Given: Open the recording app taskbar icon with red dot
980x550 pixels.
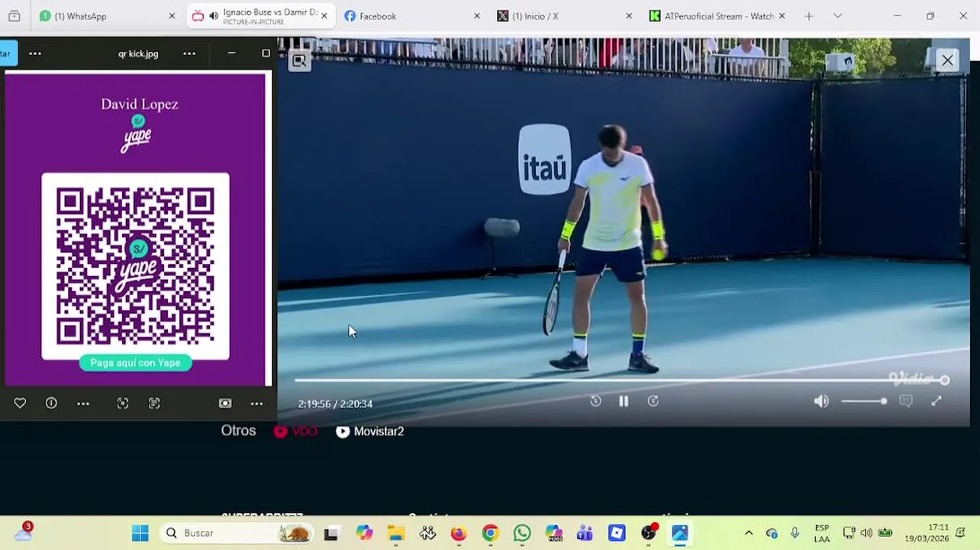Looking at the screenshot, I should (x=649, y=533).
